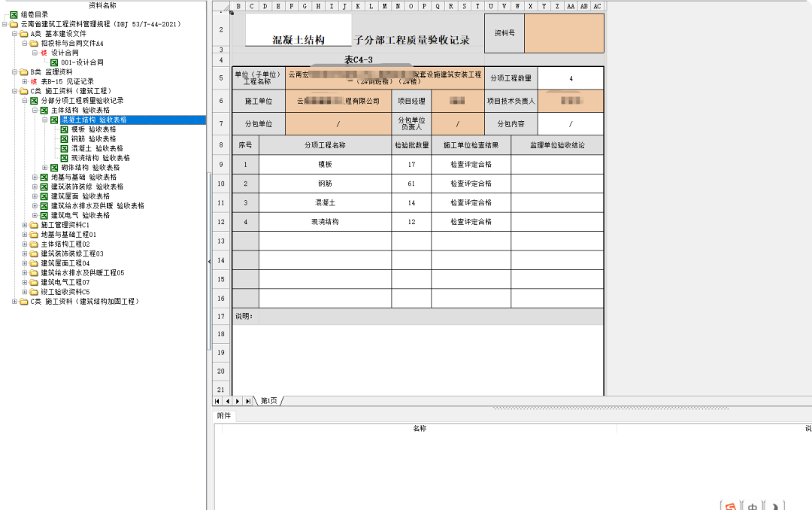Click the sheet icon of 钢筋 验收表格
Screen dimensions: 812x510
pyautogui.click(x=64, y=139)
